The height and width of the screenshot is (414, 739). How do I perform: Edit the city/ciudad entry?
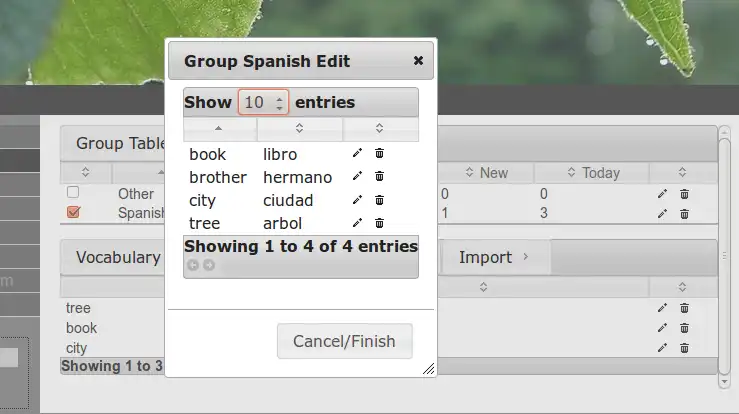coord(357,200)
